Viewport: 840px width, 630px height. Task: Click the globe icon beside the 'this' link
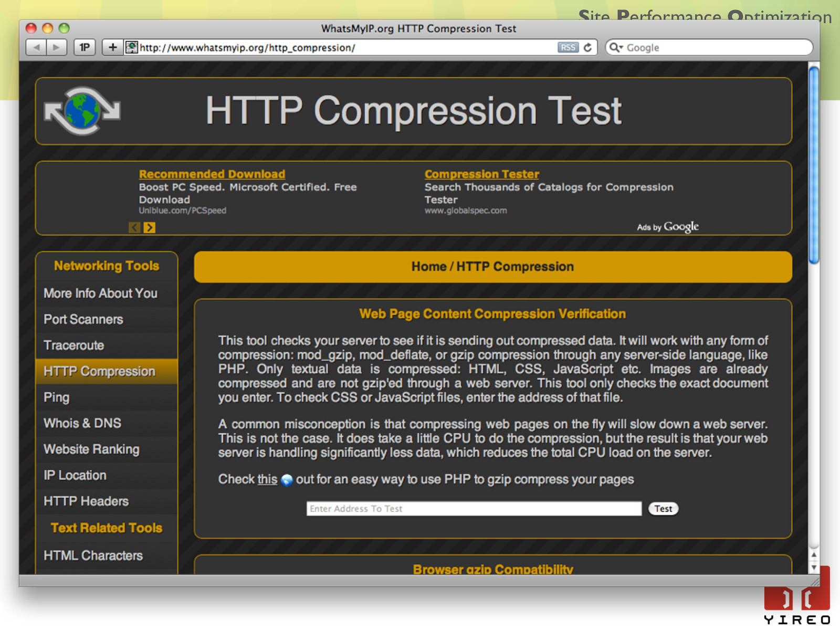click(x=287, y=480)
